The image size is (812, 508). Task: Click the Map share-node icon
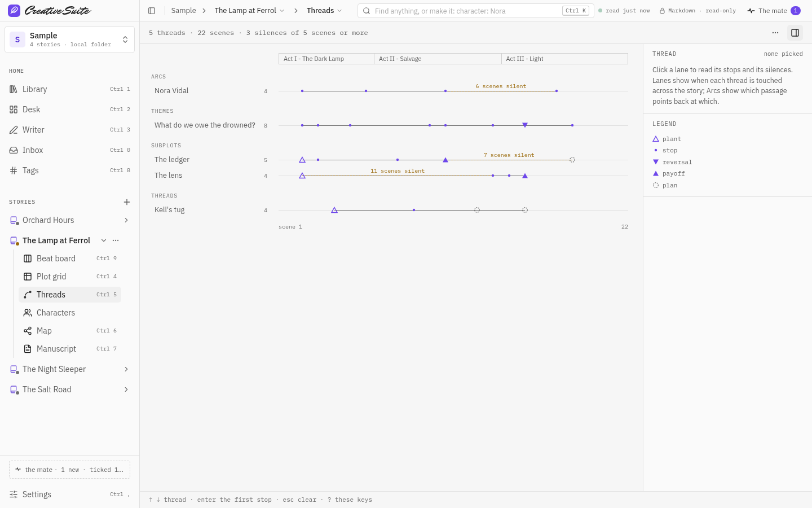coord(28,331)
